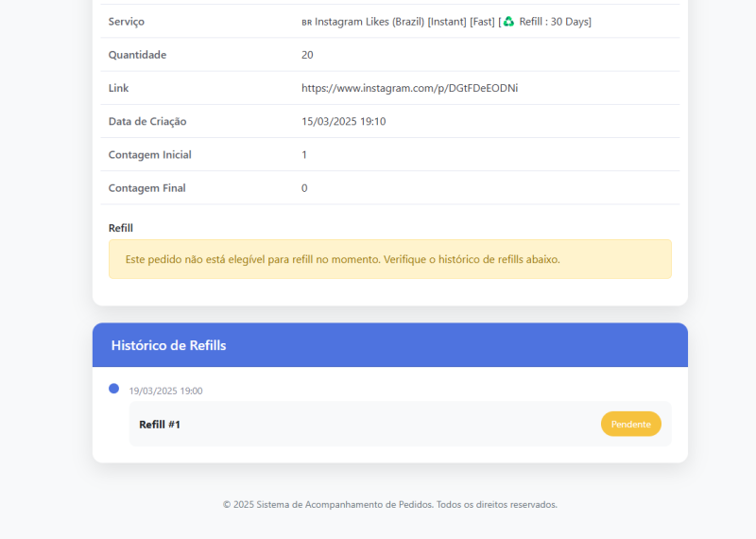
Task: Click the Data de Criação label
Action: pyautogui.click(x=147, y=121)
